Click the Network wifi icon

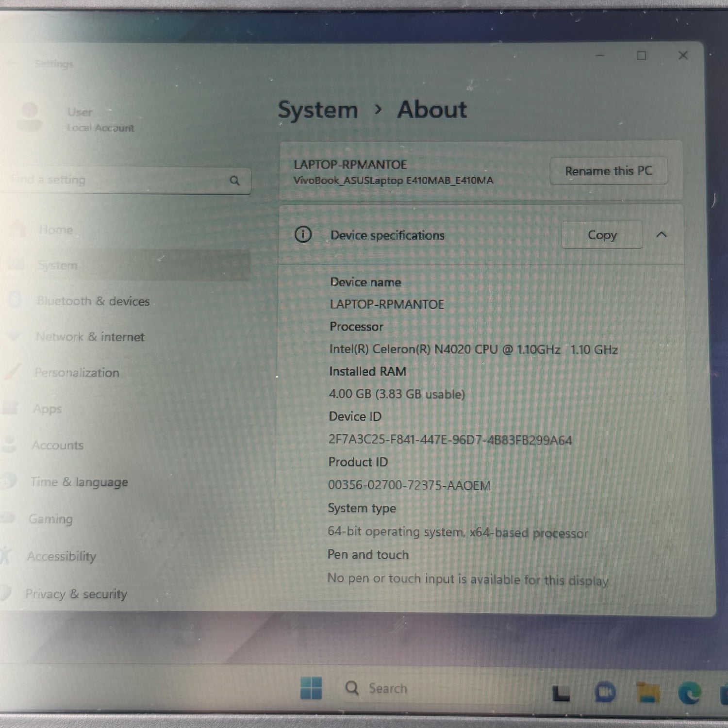(x=13, y=336)
